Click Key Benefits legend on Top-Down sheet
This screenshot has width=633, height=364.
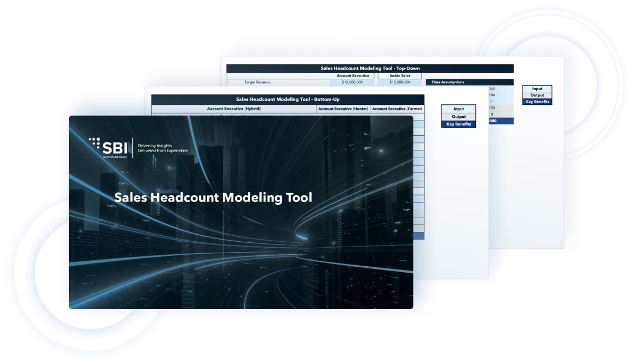point(537,102)
